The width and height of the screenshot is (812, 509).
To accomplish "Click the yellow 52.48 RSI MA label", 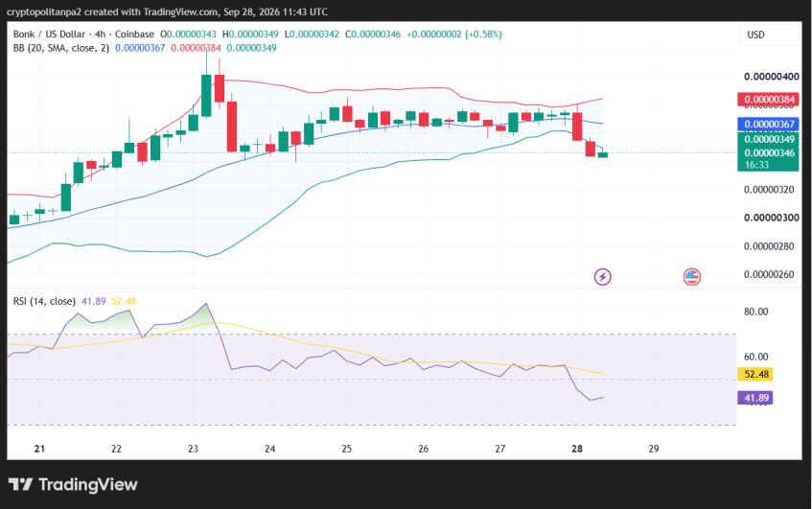I will click(755, 374).
